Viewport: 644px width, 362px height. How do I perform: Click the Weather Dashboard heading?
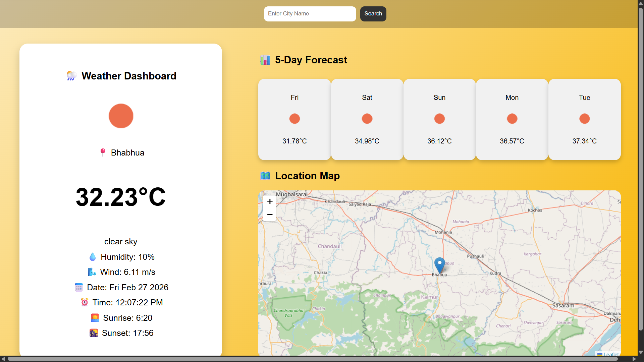129,76
